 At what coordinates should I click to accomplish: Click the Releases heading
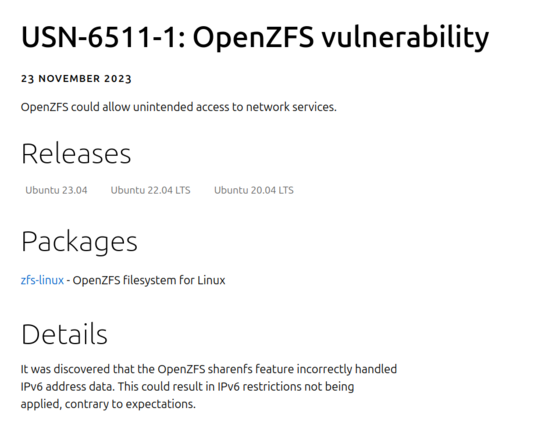[x=76, y=154]
